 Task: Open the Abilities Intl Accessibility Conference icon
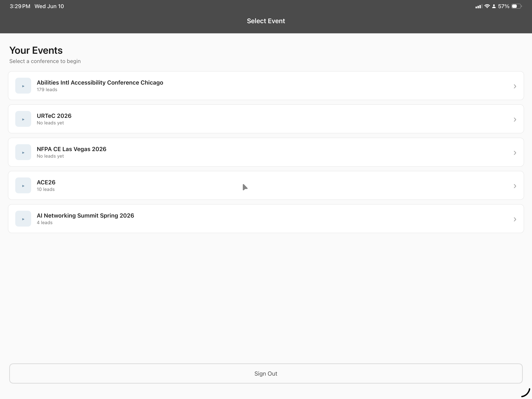click(x=23, y=86)
